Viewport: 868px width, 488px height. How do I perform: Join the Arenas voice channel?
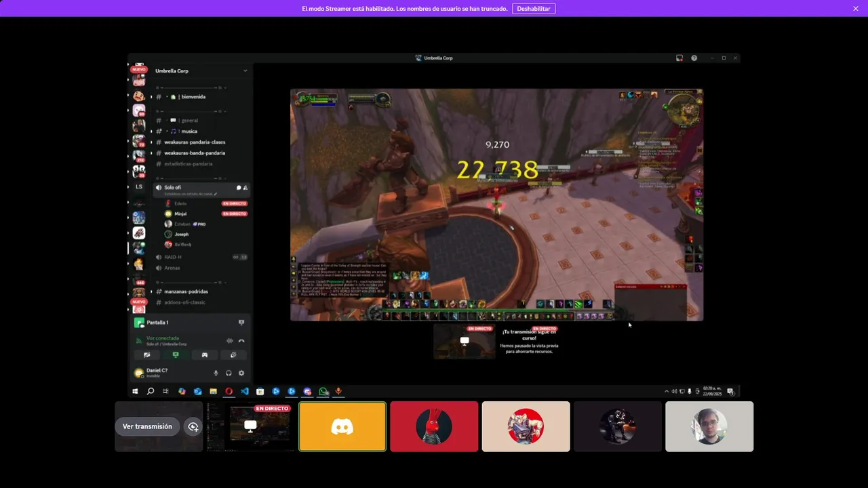(172, 268)
